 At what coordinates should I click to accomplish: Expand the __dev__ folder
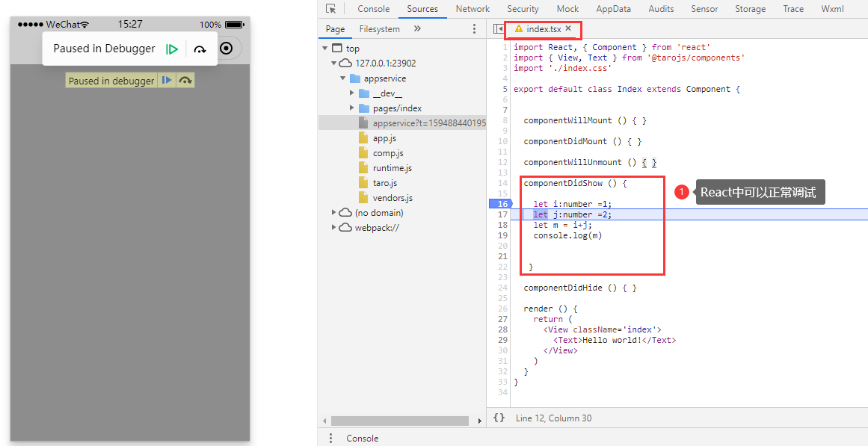351,93
